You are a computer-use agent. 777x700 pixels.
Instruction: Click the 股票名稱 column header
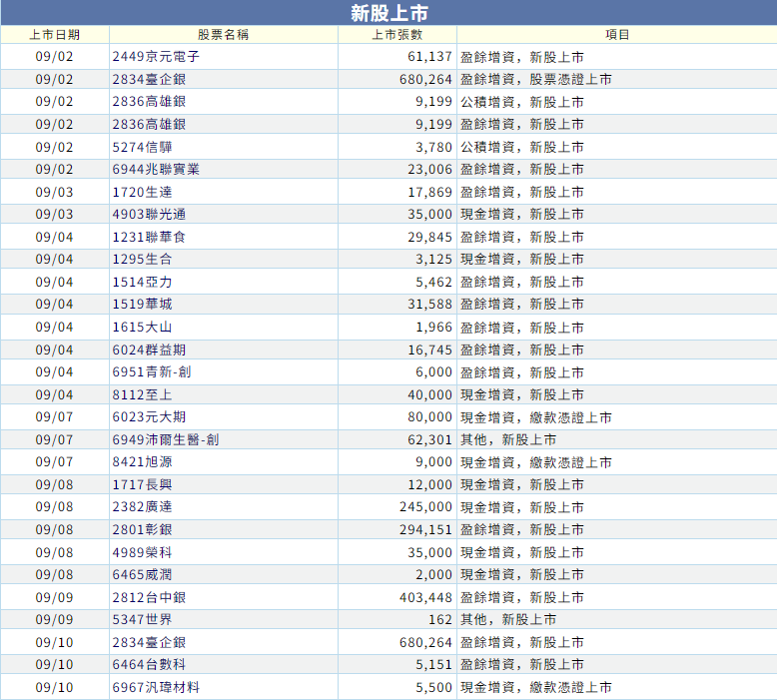224,35
